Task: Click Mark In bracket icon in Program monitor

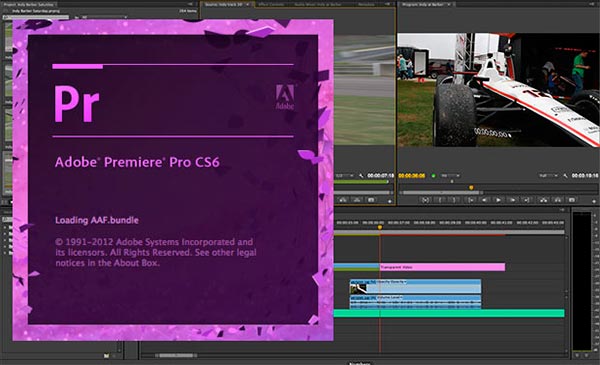Action: [440, 200]
